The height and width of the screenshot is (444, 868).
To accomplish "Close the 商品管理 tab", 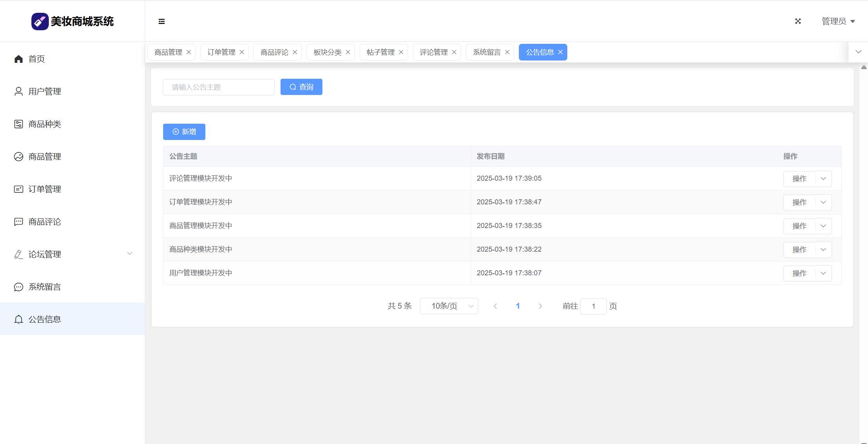I will pyautogui.click(x=189, y=52).
